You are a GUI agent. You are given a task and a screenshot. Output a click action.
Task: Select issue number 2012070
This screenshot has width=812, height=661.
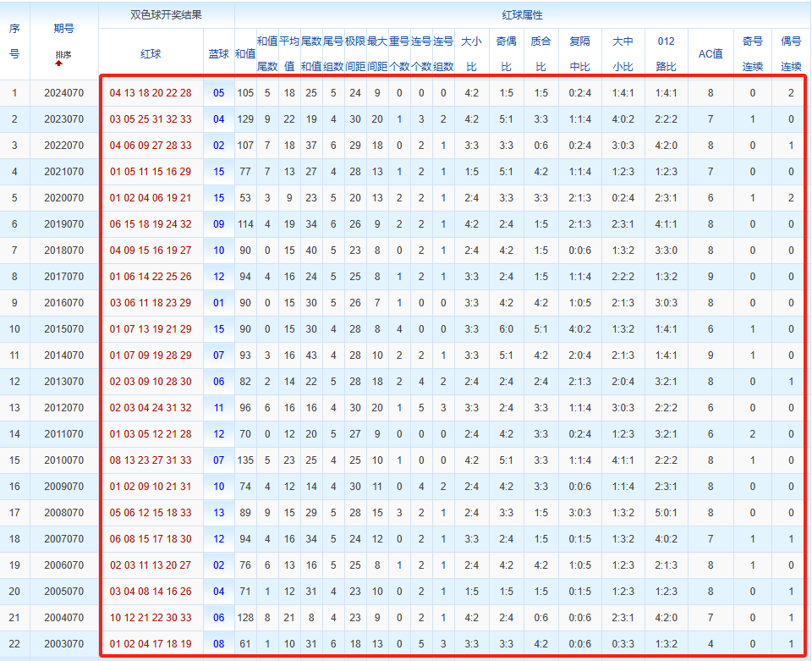[x=63, y=408]
